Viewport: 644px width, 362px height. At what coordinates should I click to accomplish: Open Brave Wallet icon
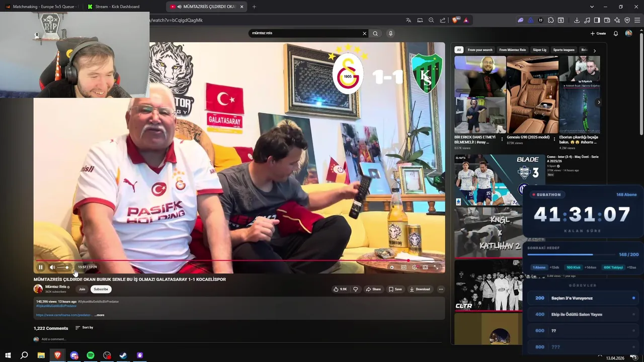tap(607, 20)
